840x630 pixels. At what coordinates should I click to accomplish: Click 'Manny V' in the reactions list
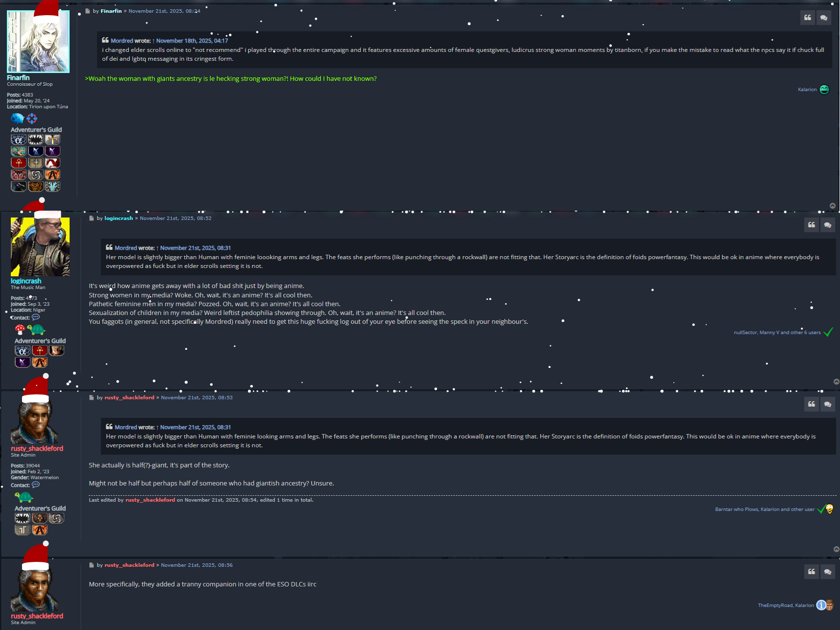coord(769,333)
